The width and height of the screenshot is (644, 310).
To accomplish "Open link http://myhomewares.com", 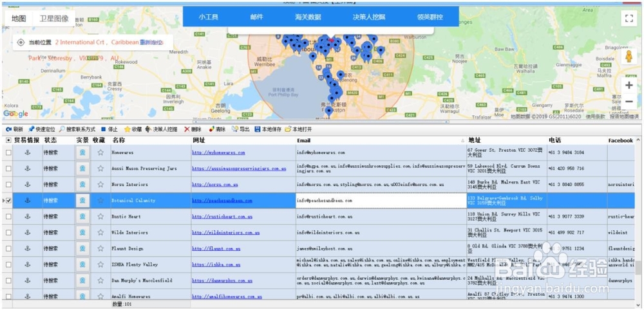I will coord(218,152).
